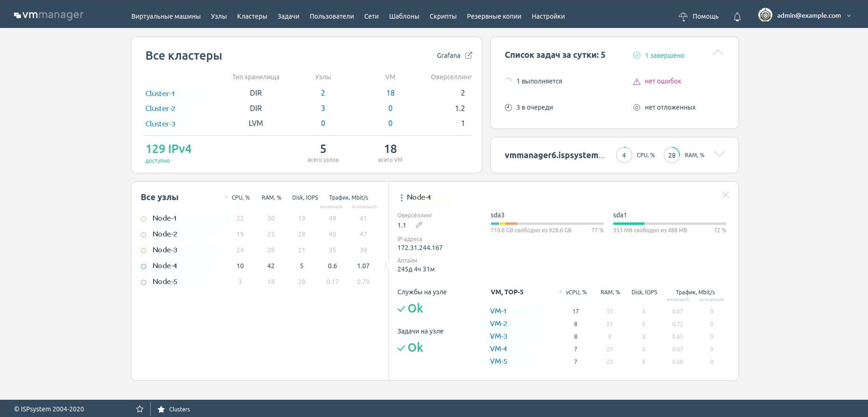
Task: Click Cluster-1 VM count 18
Action: click(391, 93)
